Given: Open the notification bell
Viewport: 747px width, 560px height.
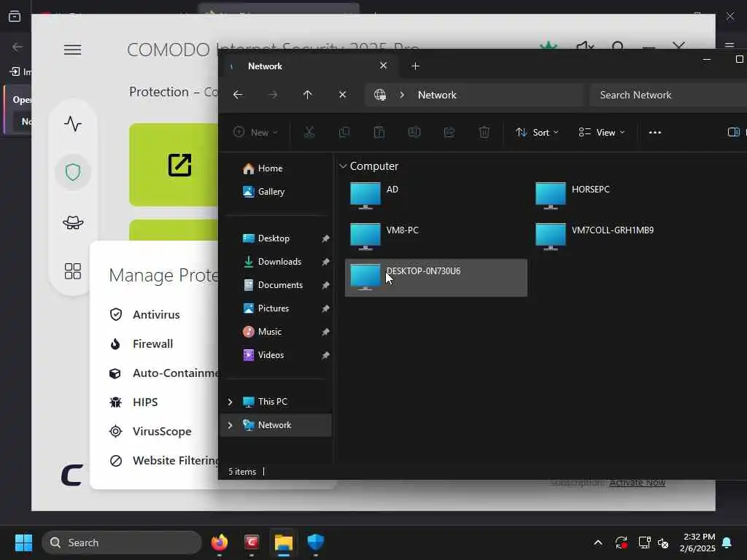Looking at the screenshot, I should click(x=727, y=542).
